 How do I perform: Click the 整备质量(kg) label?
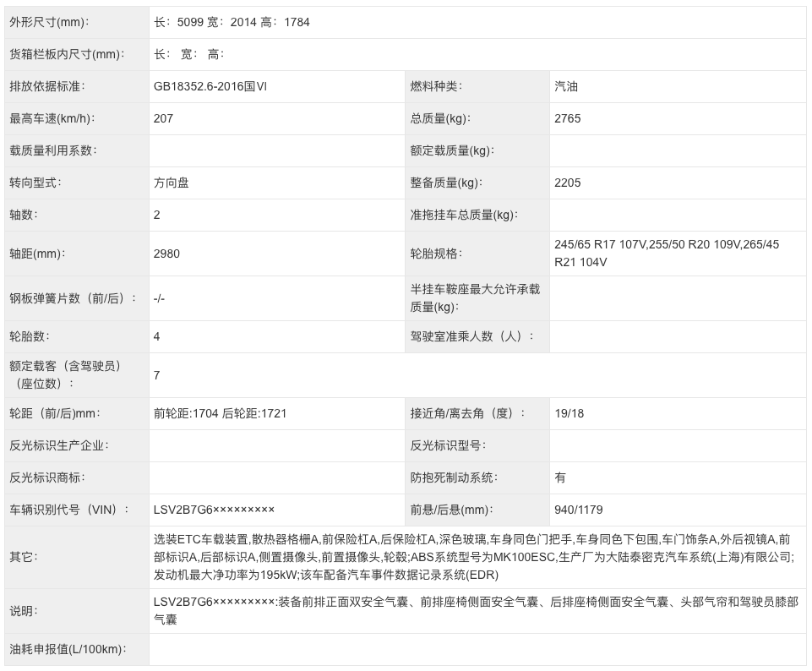click(x=446, y=183)
